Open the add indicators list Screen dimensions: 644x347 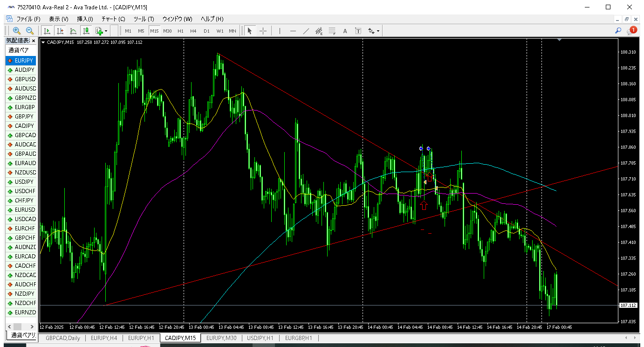click(x=99, y=31)
